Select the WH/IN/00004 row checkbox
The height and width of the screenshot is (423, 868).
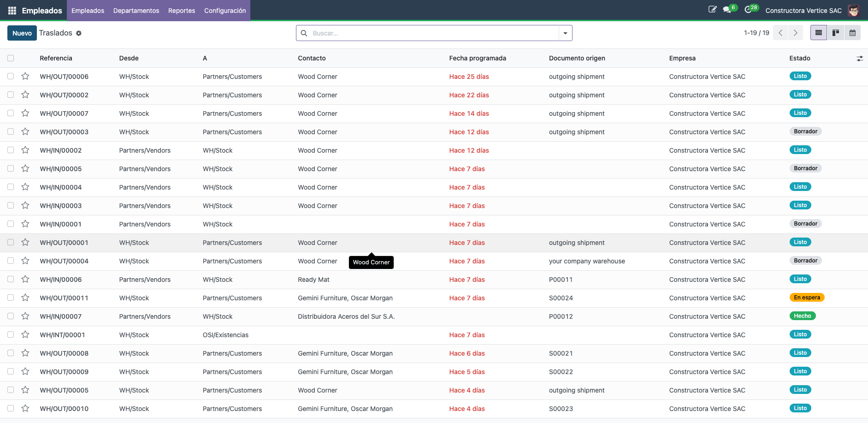11,187
